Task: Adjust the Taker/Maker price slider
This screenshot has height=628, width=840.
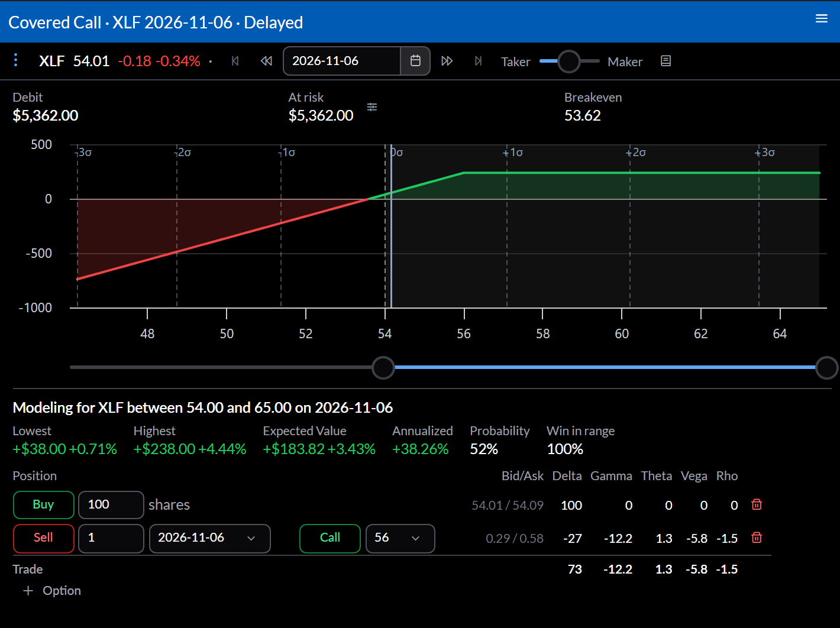Action: (569, 61)
